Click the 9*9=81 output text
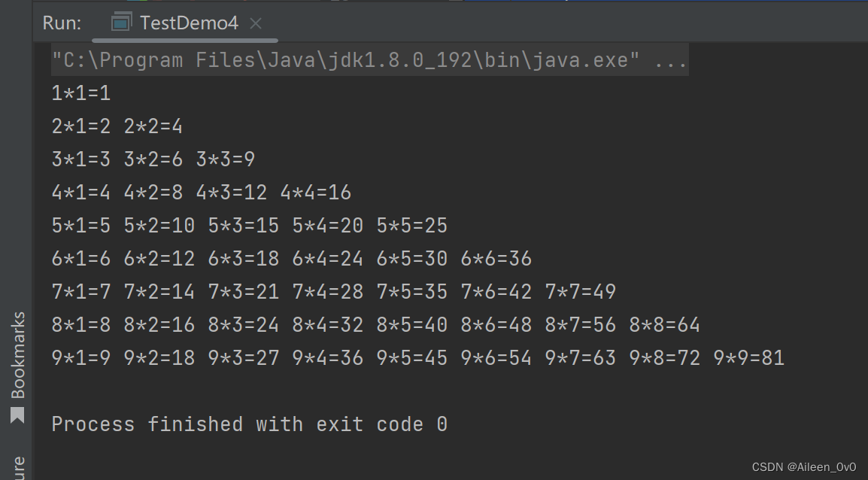 [748, 358]
